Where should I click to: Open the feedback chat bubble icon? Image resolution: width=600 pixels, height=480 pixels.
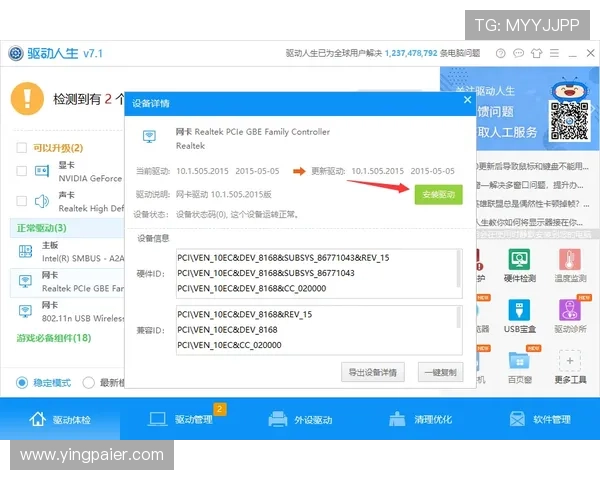[518, 53]
